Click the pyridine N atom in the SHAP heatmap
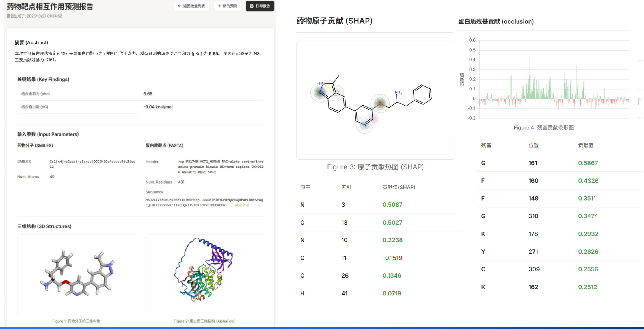 pos(364,125)
